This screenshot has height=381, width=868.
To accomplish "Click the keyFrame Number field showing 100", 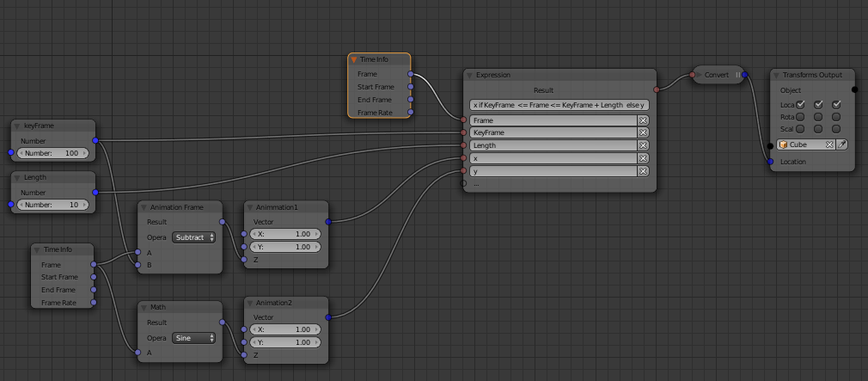I will coord(52,153).
